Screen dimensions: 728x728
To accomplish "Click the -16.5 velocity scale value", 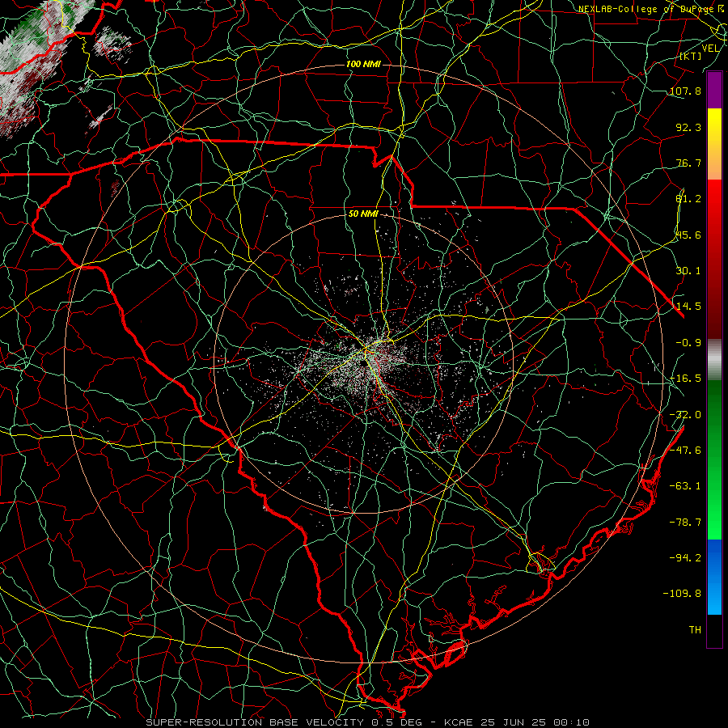I will pos(685,379).
